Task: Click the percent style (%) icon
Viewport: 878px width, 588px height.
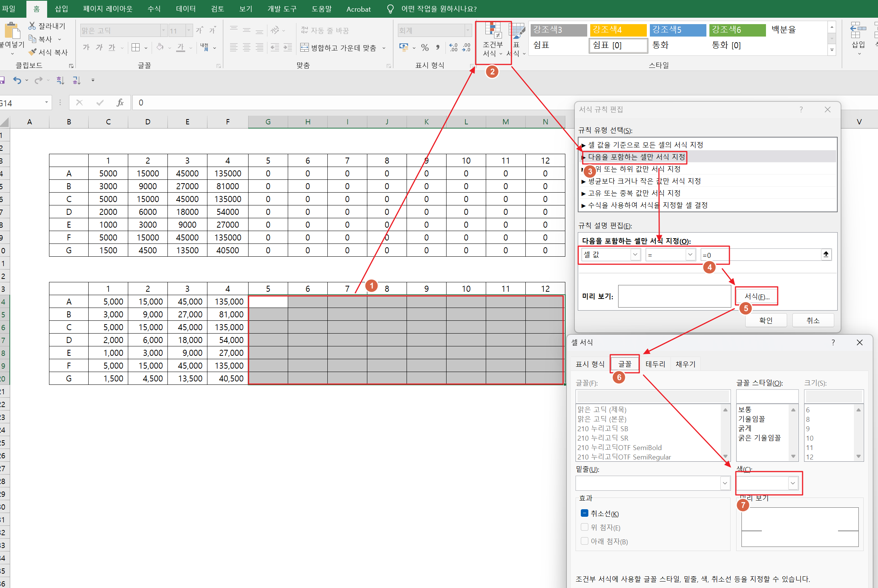Action: click(x=425, y=47)
